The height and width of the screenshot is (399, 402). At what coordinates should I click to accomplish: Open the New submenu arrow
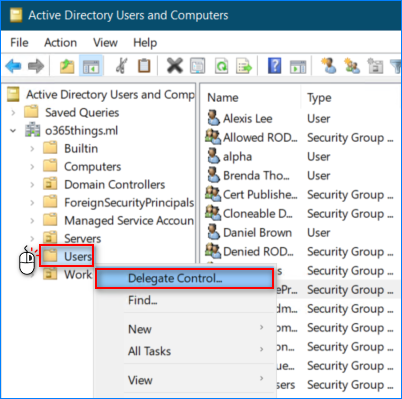pyautogui.click(x=262, y=328)
